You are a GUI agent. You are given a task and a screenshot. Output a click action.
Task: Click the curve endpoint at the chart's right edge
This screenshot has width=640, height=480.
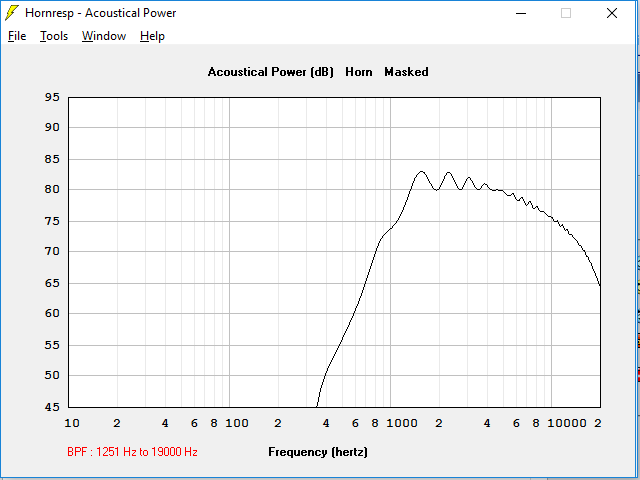(x=600, y=285)
